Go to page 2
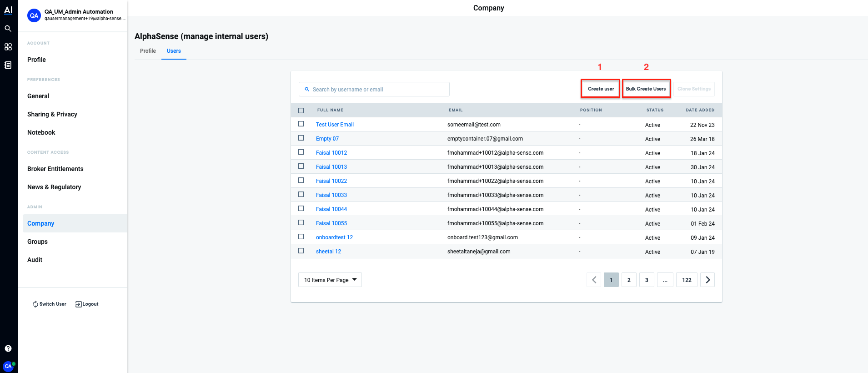Image resolution: width=868 pixels, height=373 pixels. click(x=629, y=280)
